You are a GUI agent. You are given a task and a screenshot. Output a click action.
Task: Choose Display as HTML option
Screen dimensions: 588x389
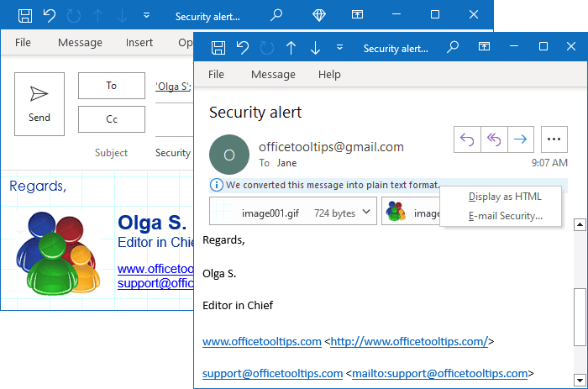[505, 197]
